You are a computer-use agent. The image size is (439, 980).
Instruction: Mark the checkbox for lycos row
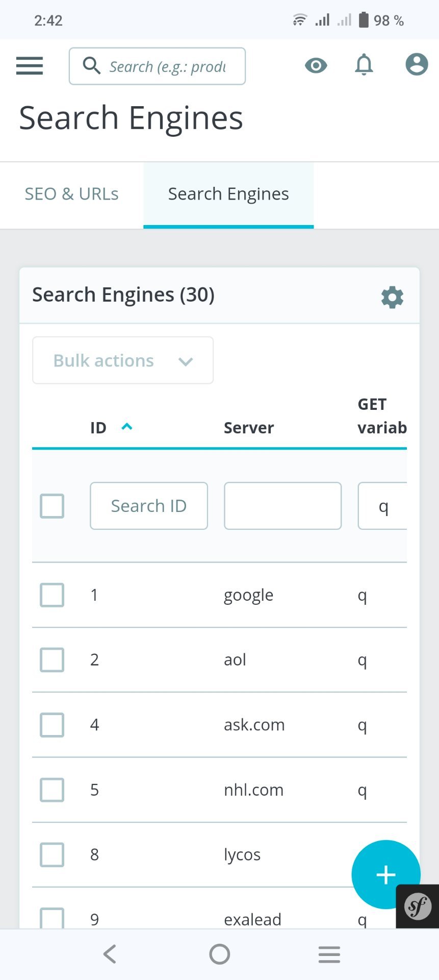52,854
